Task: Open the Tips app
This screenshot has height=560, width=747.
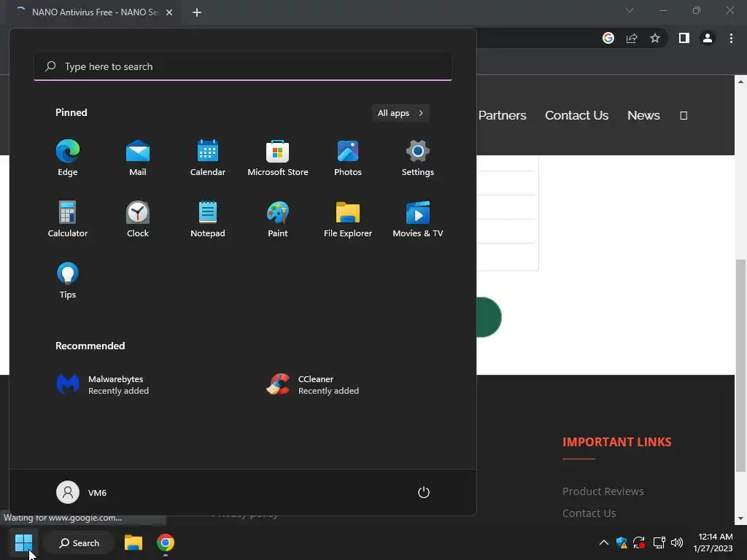Action: [x=68, y=281]
